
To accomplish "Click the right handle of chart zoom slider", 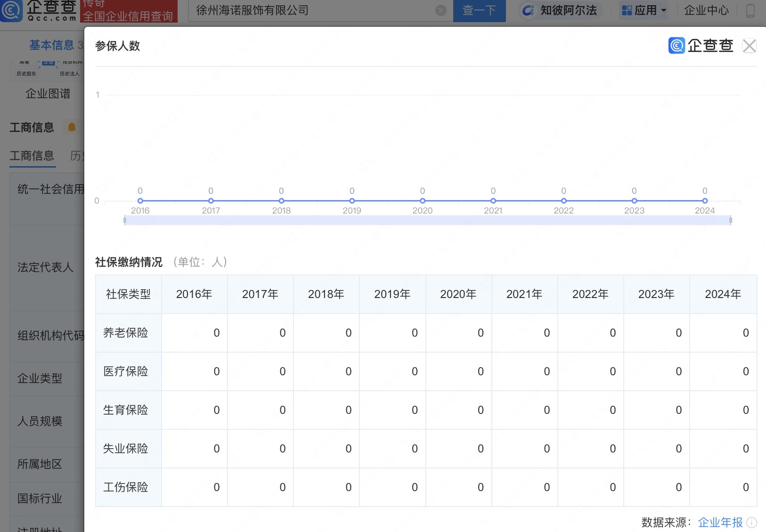I will tap(731, 220).
